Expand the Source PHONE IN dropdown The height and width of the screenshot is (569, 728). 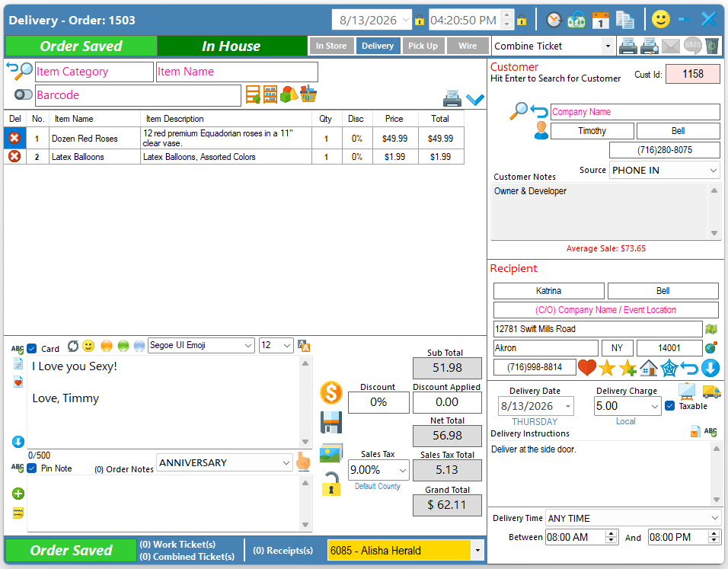[x=664, y=171]
